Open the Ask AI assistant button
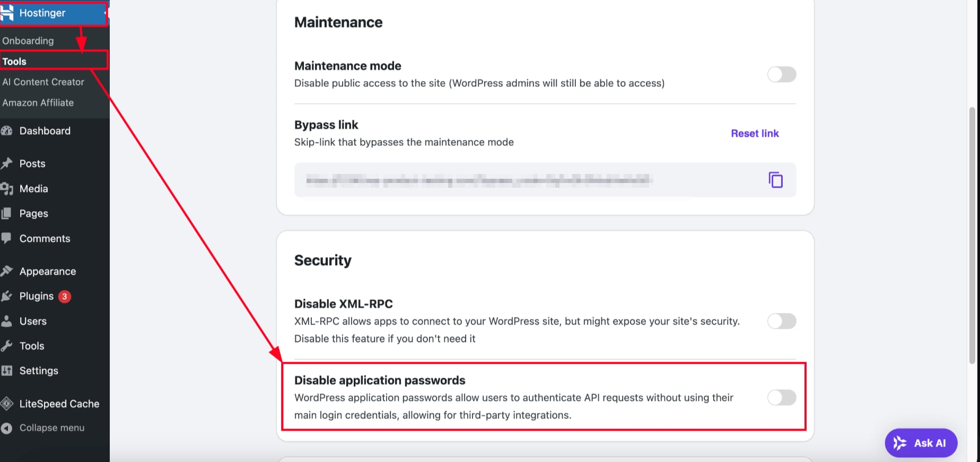This screenshot has height=462, width=980. (x=921, y=443)
